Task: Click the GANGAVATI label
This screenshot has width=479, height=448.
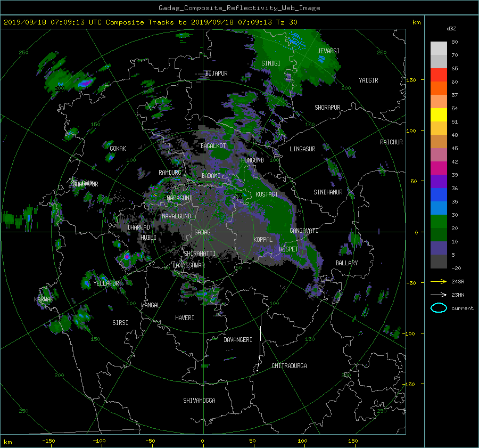Action: coord(304,231)
